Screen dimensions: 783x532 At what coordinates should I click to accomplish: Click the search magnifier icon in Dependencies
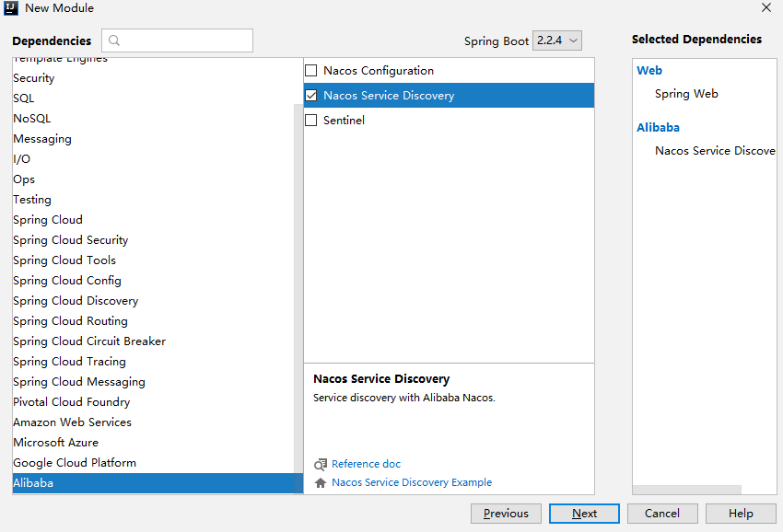click(114, 40)
